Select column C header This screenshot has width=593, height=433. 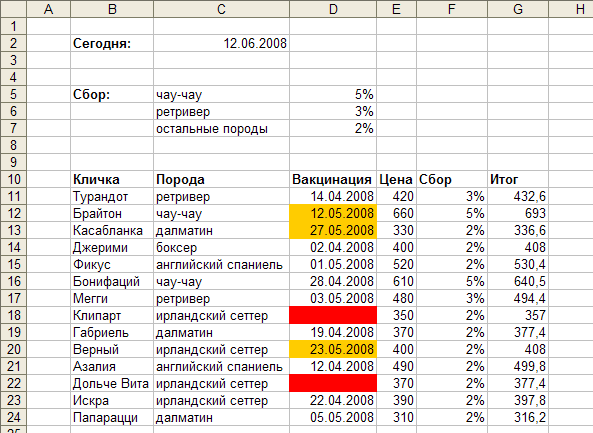coord(222,9)
